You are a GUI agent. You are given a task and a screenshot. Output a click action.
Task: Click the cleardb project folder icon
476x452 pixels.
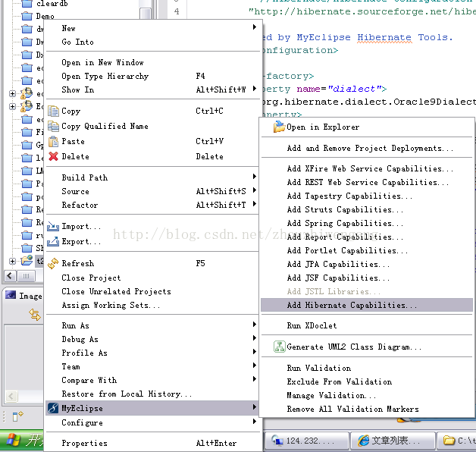click(27, 4)
